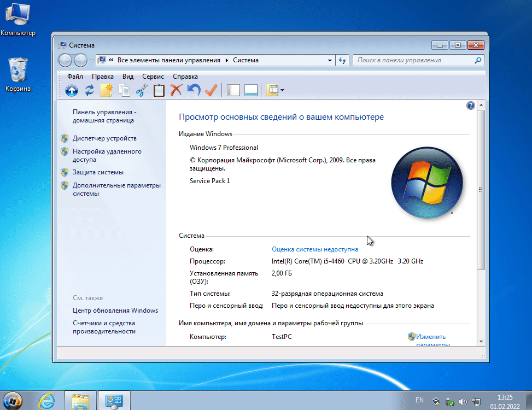Click the Copy toolbar icon
The height and width of the screenshot is (410, 532).
124,90
